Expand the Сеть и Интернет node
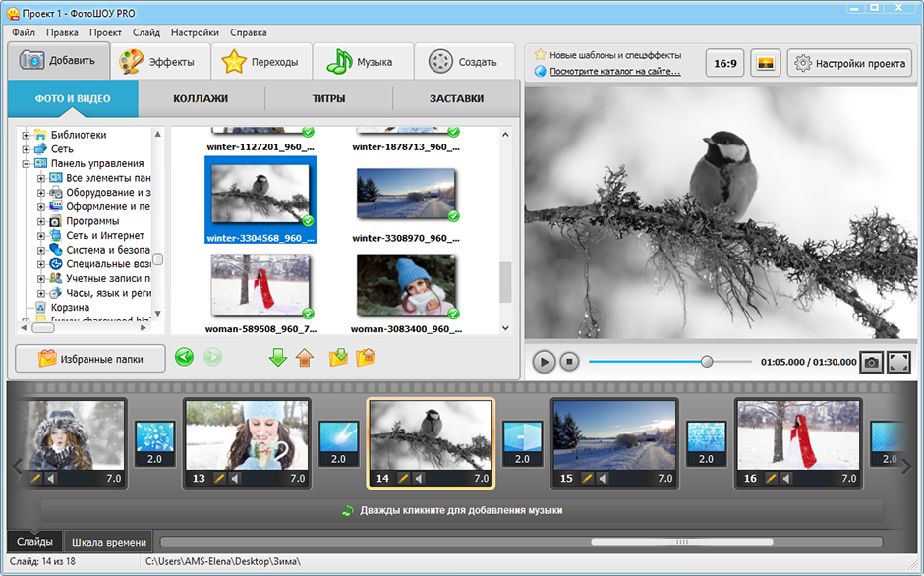Image resolution: width=924 pixels, height=576 pixels. tap(40, 235)
